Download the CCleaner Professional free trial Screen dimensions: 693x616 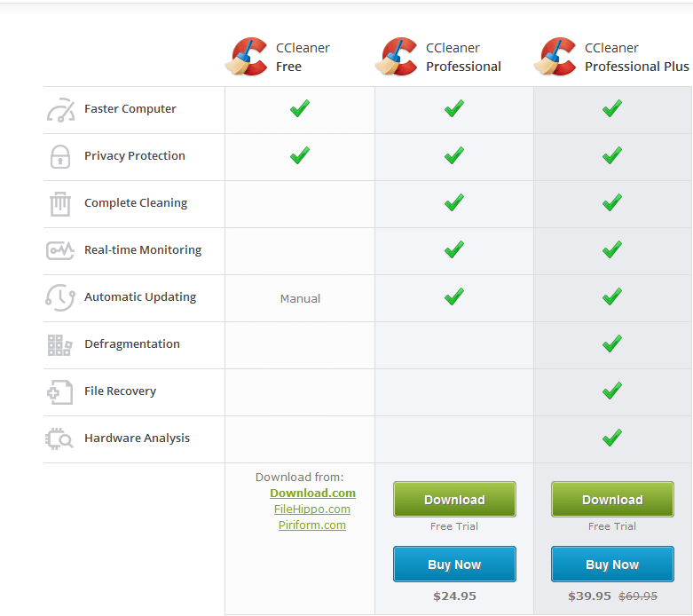454,499
